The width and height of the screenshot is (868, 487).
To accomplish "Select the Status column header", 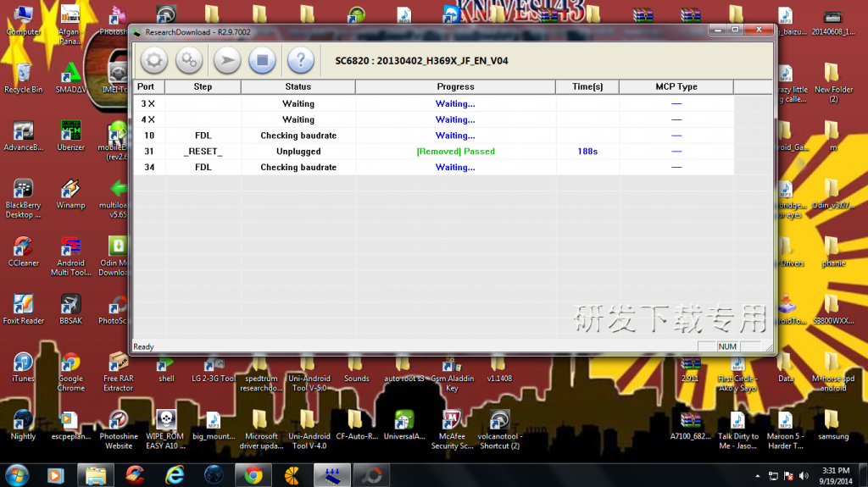I will 298,86.
